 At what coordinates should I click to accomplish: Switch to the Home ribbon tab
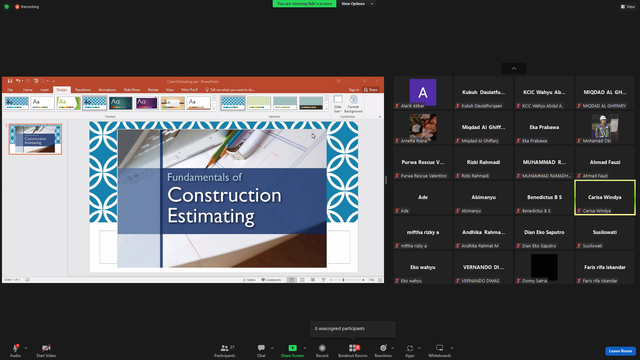(x=28, y=90)
